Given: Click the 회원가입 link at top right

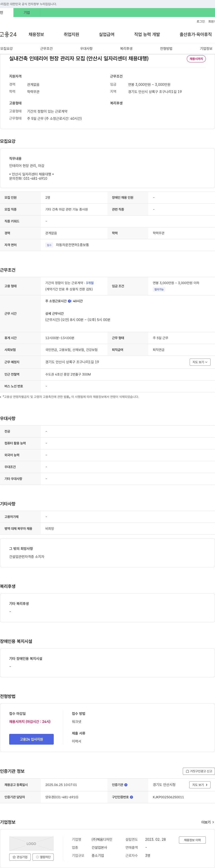Looking at the screenshot, I should point(212,21).
